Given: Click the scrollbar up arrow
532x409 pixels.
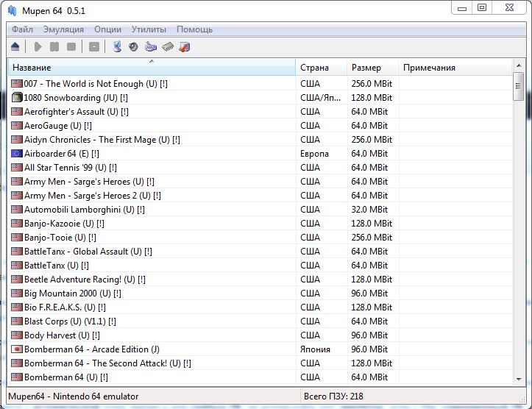Looking at the screenshot, I should pos(519,65).
